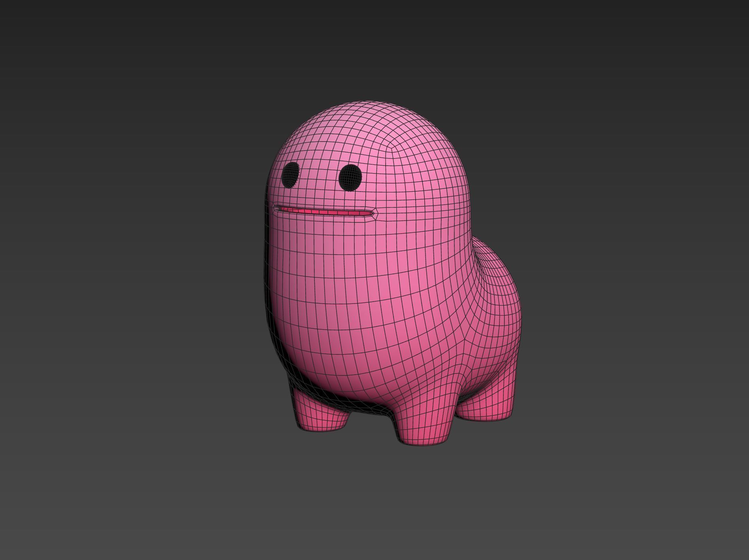Select the black eye nearer the face center

[x=350, y=177]
